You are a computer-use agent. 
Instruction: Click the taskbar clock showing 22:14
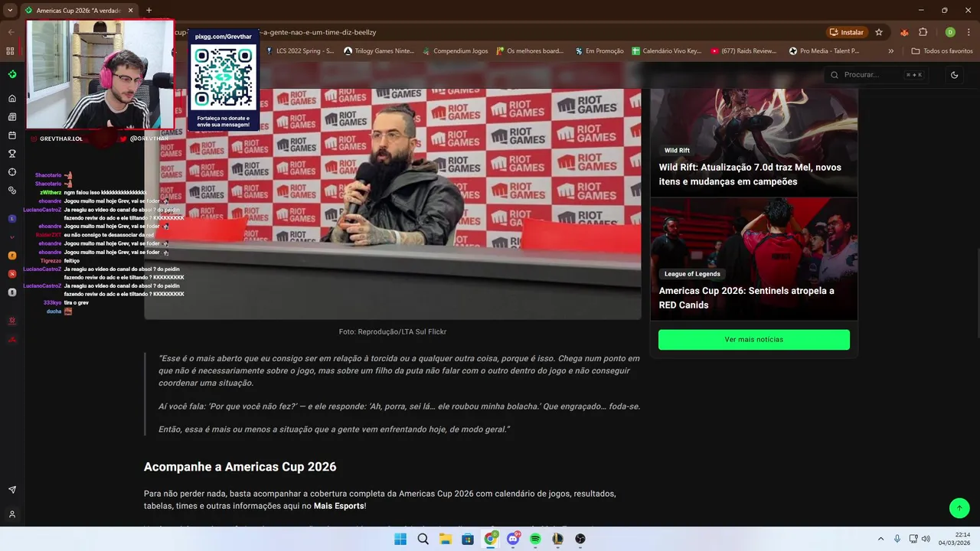click(x=954, y=539)
